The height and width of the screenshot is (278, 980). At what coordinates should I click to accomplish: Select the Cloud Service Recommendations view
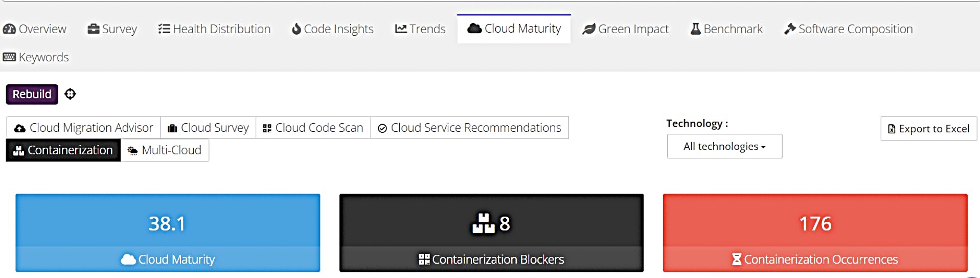click(469, 128)
